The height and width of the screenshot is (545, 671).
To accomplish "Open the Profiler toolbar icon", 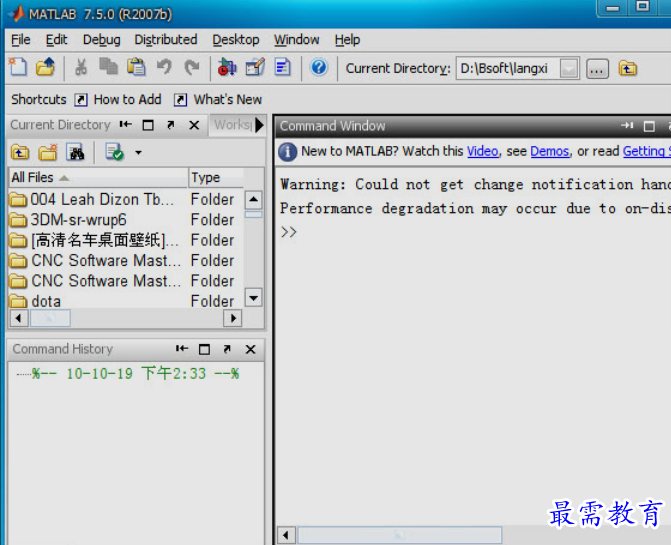I will (283, 67).
